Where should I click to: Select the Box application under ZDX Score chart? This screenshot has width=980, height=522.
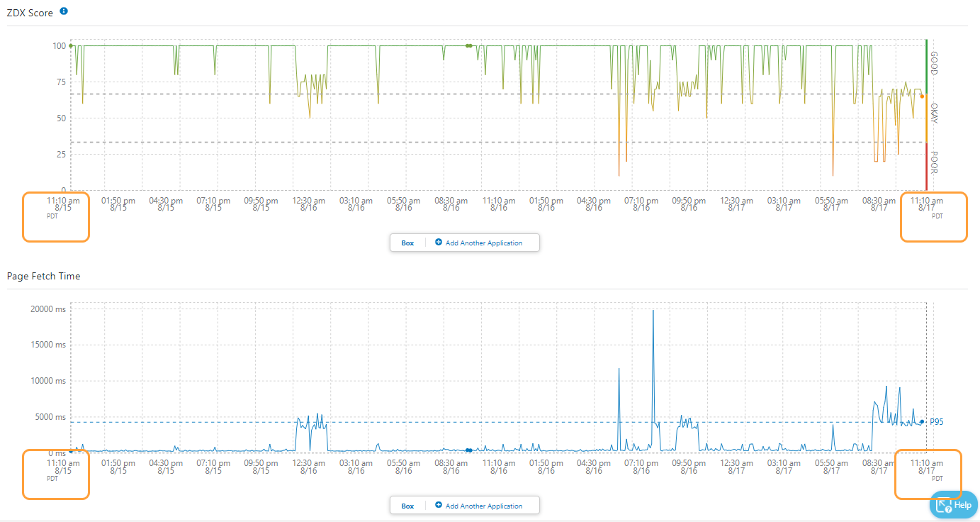pos(407,243)
